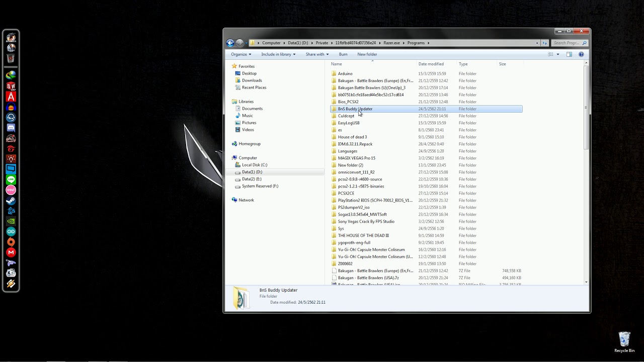Create a New folder

pos(367,54)
